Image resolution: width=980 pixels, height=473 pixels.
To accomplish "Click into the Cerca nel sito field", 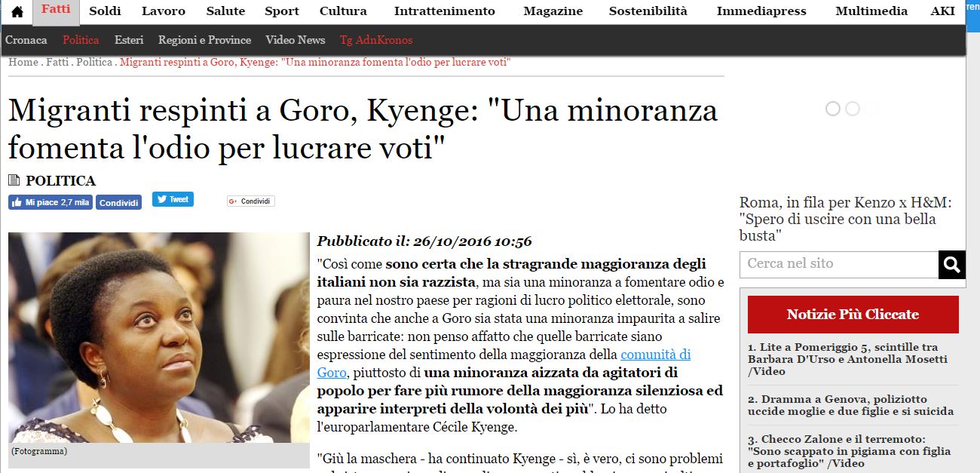I will click(x=839, y=265).
